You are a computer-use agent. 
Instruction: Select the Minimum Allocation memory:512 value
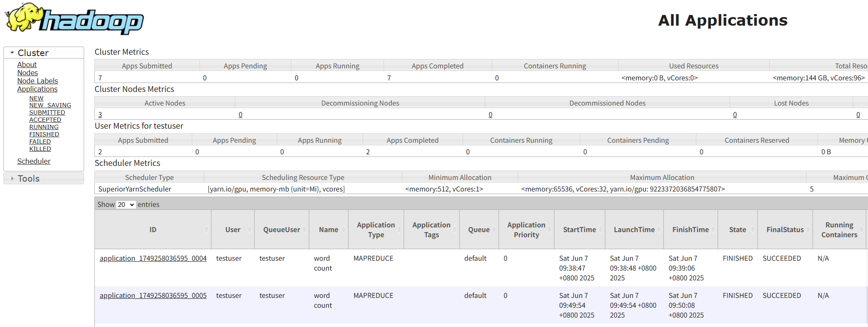tap(444, 189)
